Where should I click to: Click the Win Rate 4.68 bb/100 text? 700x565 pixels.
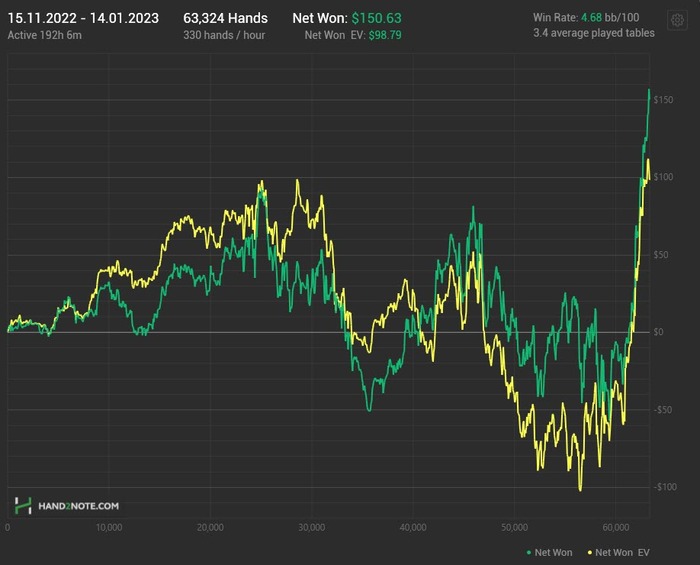pyautogui.click(x=586, y=17)
